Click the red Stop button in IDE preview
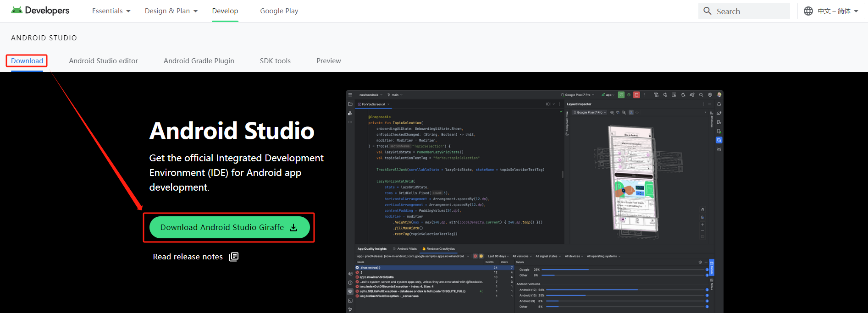Viewport: 868px width, 313px height. (x=636, y=95)
